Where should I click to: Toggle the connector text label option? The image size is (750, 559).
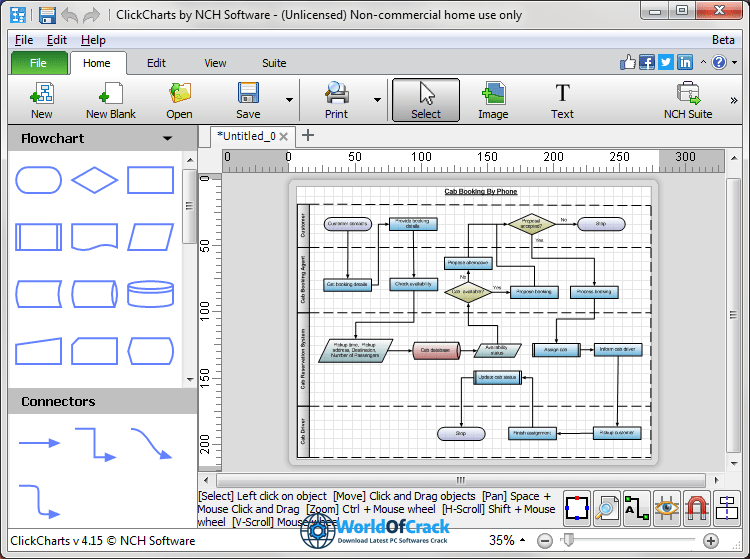(x=637, y=508)
